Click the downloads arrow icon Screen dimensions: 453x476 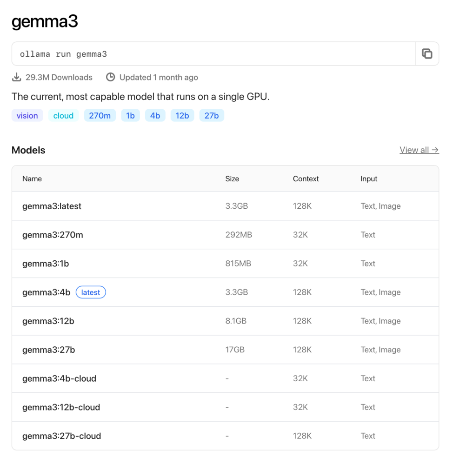[x=17, y=77]
